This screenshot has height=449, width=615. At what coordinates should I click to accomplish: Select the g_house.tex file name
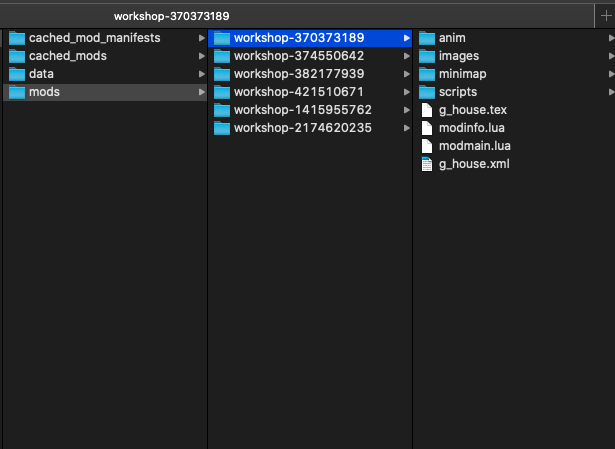pos(473,110)
